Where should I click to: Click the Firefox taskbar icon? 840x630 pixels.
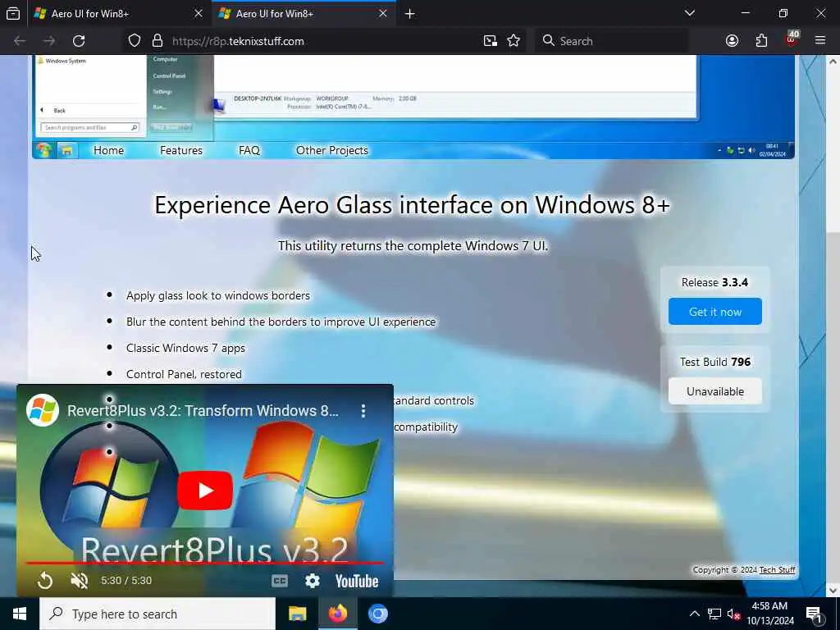(x=337, y=614)
